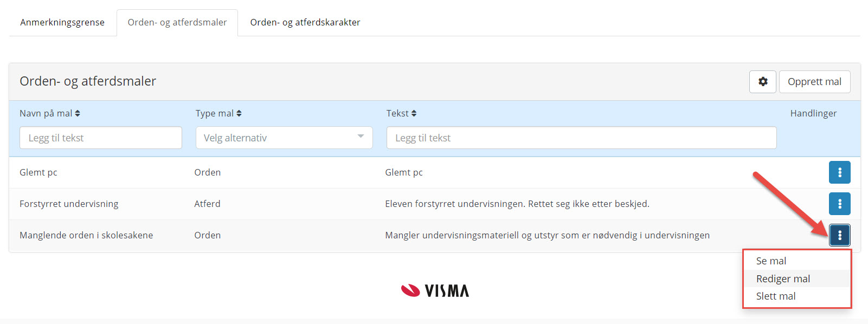Screen dimensions: 868x324
Task: Sort by Tekst column arrows
Action: [x=414, y=113]
